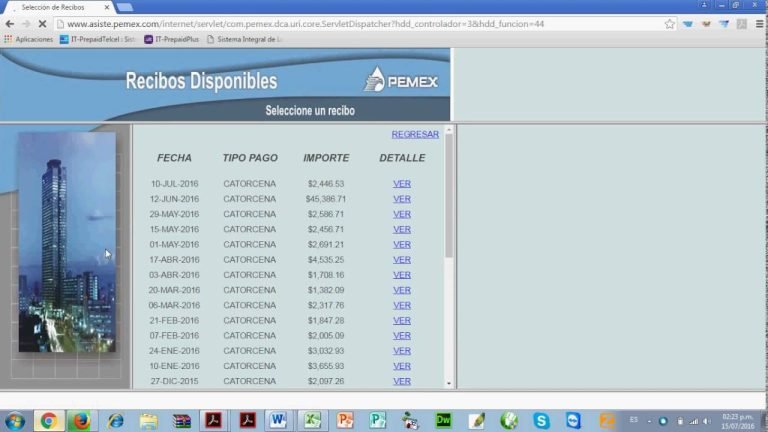The height and width of the screenshot is (432, 768).
Task: View receipt detail for 03-ABR-2016
Action: [402, 275]
